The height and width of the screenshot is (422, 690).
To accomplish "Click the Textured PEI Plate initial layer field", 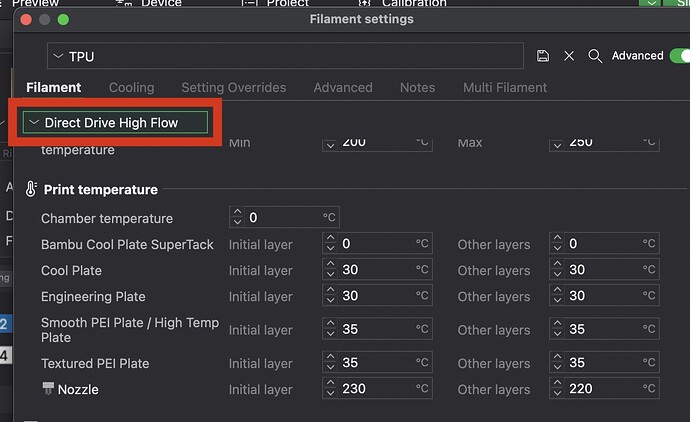I will (377, 363).
